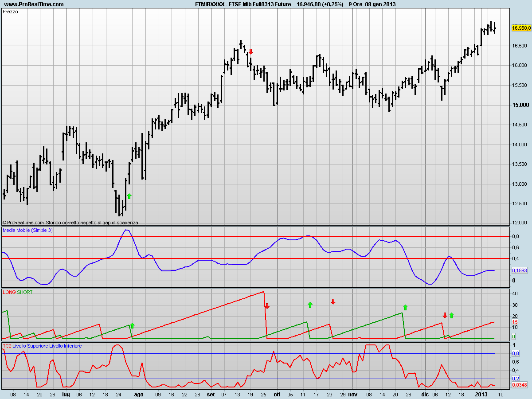Viewport: 532px width, 399px height.
Task: Select the Livello Inferiore label
Action: (x=64, y=346)
